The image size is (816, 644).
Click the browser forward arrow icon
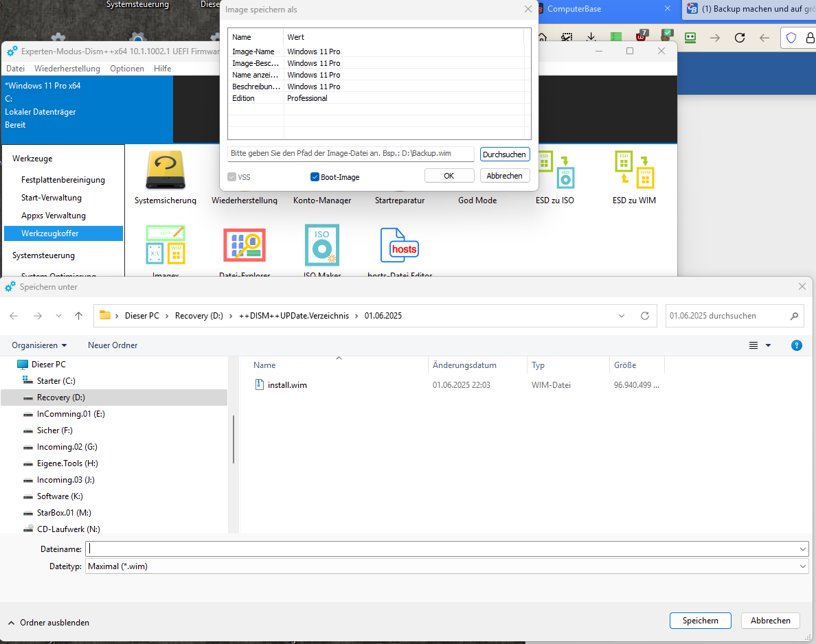pos(715,38)
